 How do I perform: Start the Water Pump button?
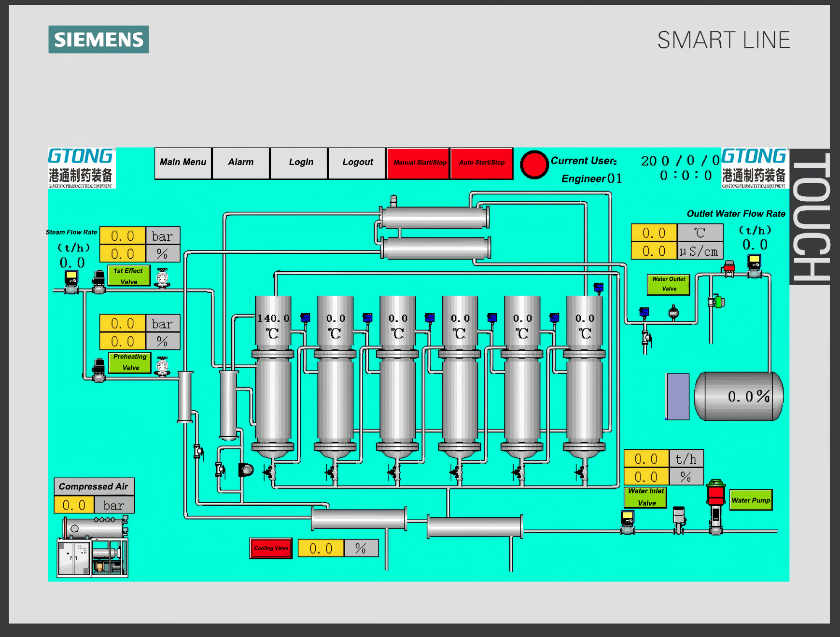[x=751, y=500]
